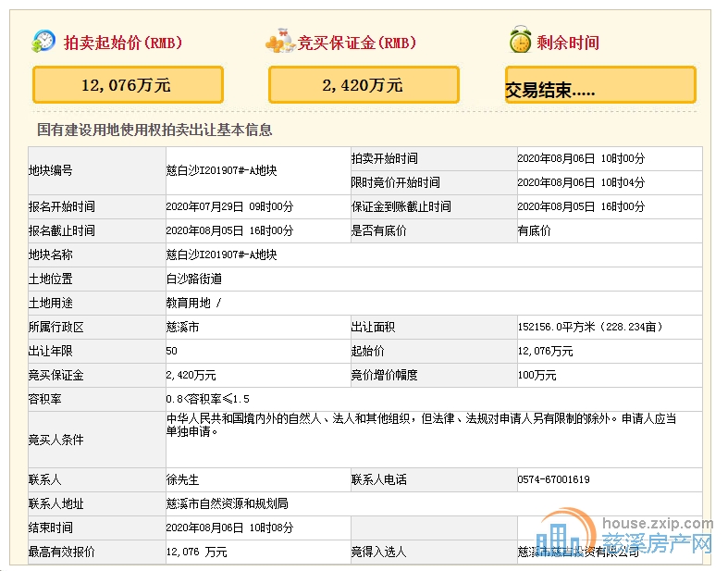
Task: Click the alarm clock icon beside 剩余时间
Action: pyautogui.click(x=520, y=42)
